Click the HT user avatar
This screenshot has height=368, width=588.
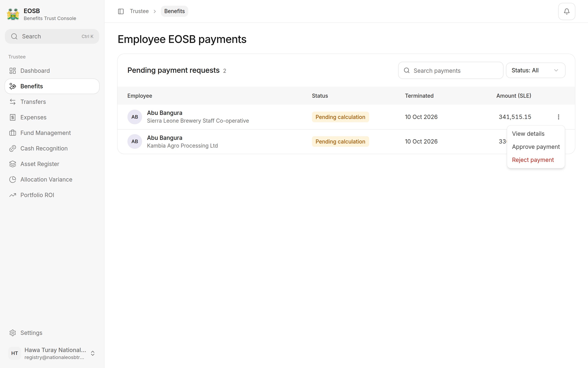click(14, 353)
